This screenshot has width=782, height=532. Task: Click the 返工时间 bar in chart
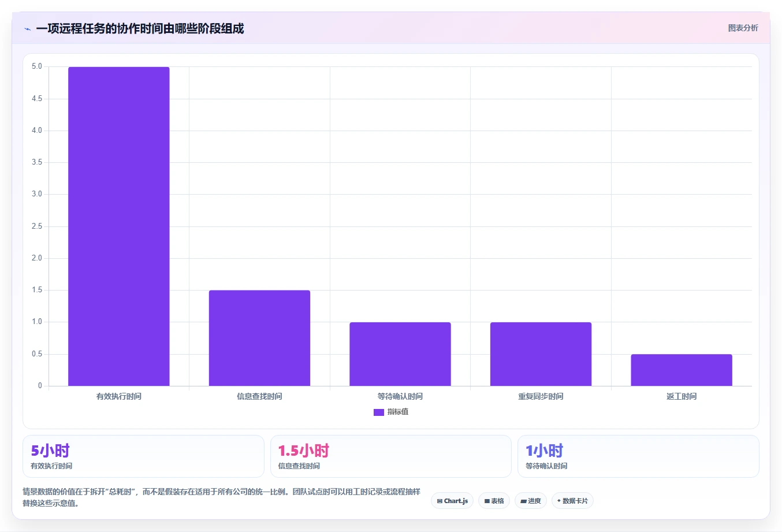682,370
